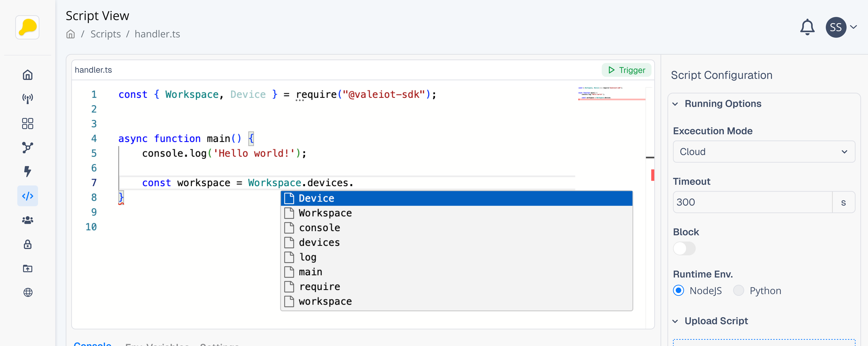
Task: Open the globe icon in sidebar
Action: tap(28, 292)
